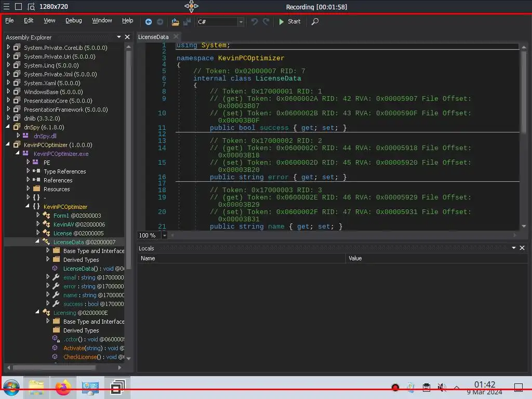The image size is (532, 399).
Task: Expand the Resources folder node
Action: [x=28, y=189]
